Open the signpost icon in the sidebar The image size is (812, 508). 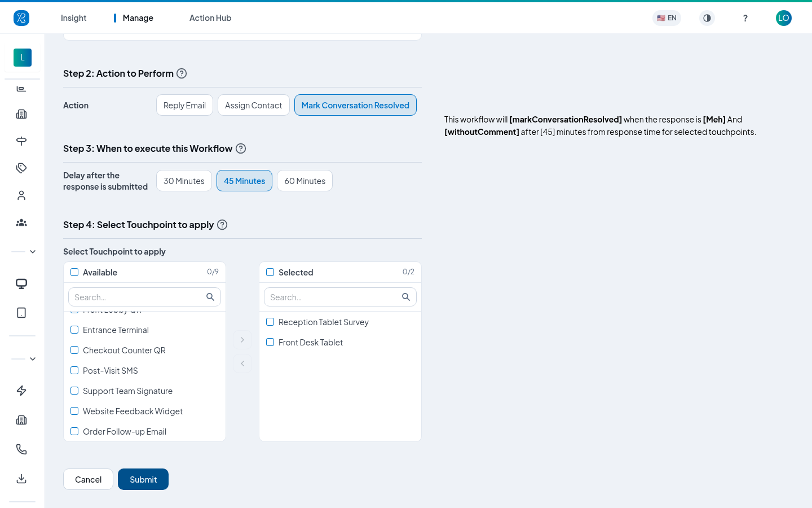(21, 141)
